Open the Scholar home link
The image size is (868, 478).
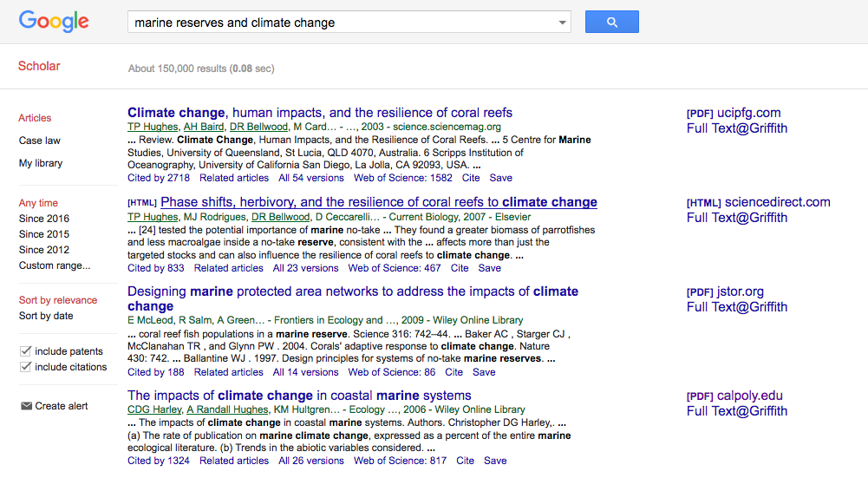39,66
